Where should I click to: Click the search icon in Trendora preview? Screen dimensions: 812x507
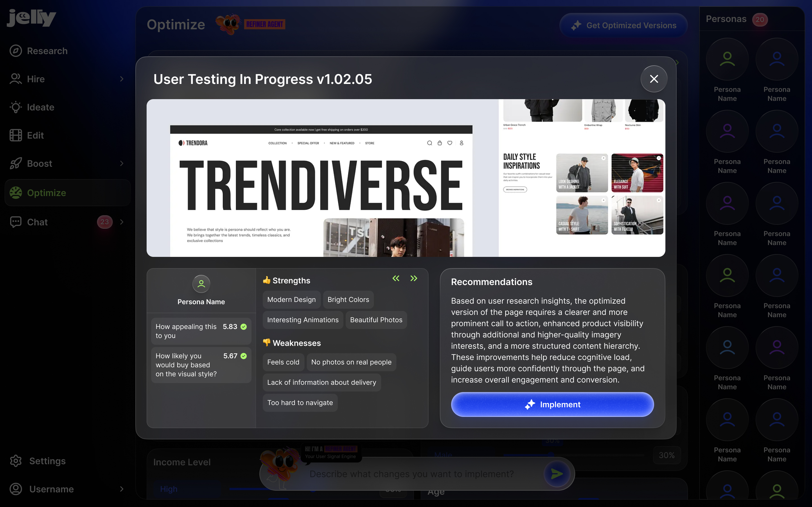tap(429, 143)
